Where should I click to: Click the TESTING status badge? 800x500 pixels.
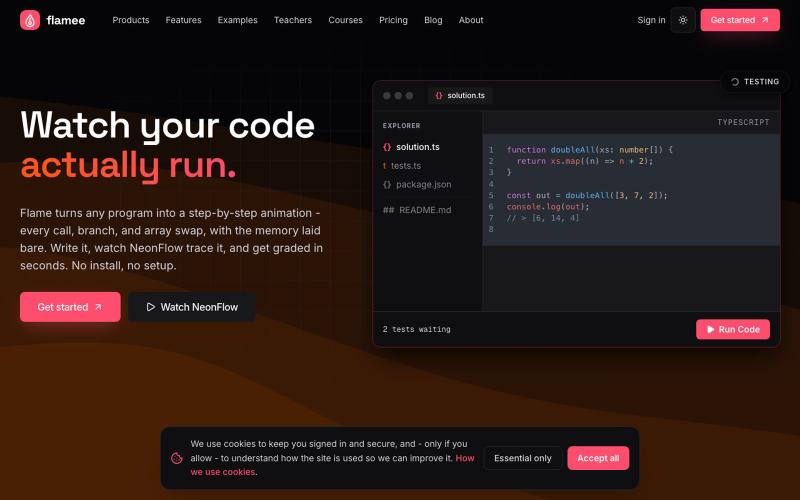(x=755, y=82)
